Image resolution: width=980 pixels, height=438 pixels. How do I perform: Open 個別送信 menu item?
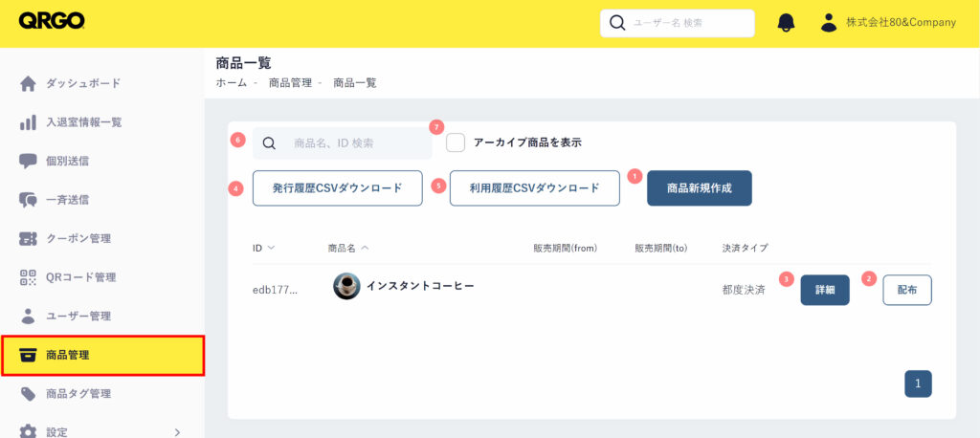[68, 162]
